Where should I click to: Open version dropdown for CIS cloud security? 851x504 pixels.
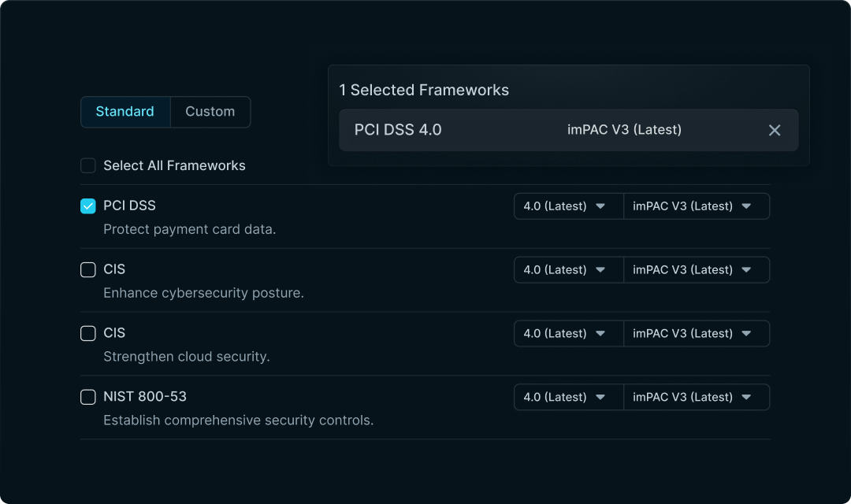[x=569, y=333]
